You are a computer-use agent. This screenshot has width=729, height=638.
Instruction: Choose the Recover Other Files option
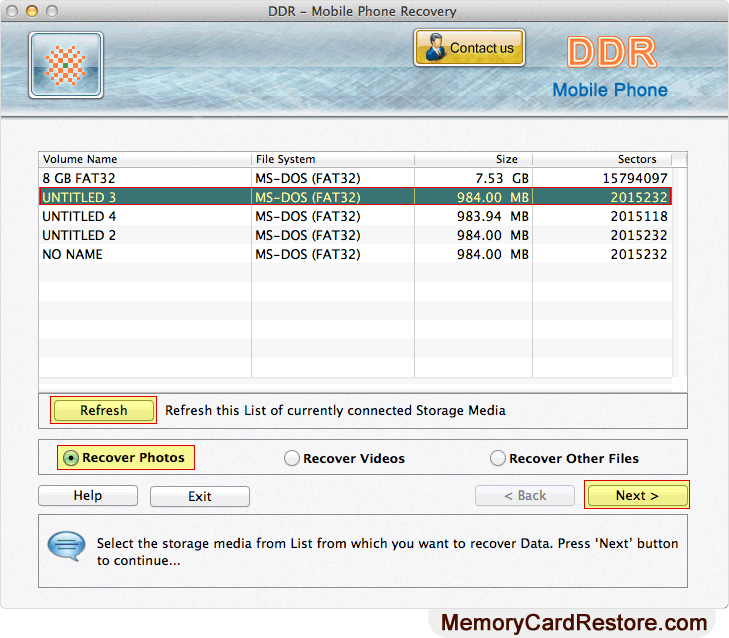coord(498,458)
